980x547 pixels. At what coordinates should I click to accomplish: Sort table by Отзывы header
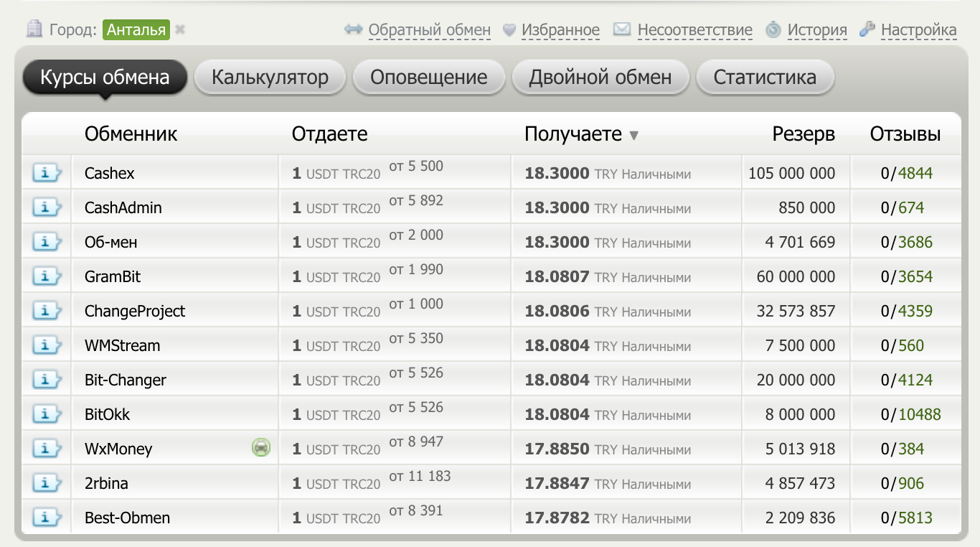click(x=905, y=134)
